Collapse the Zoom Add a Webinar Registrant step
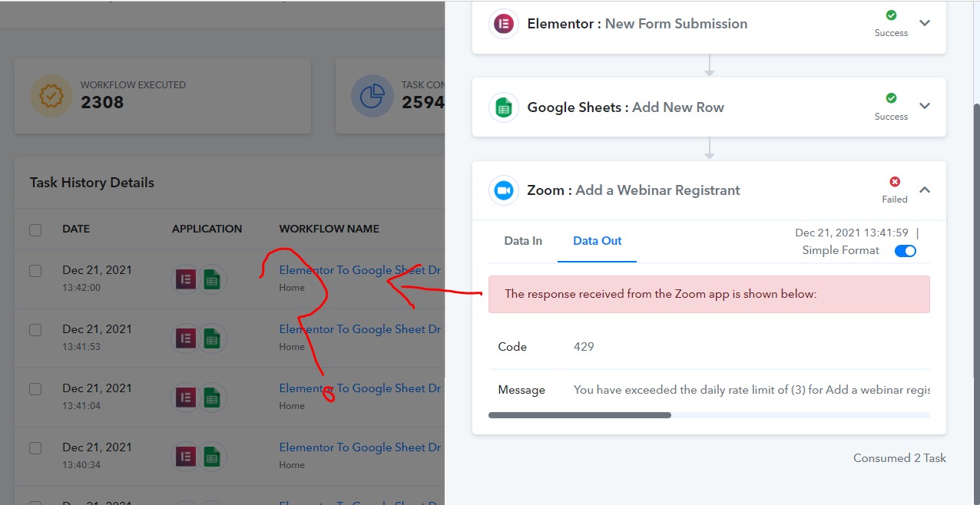980x505 pixels. point(925,190)
